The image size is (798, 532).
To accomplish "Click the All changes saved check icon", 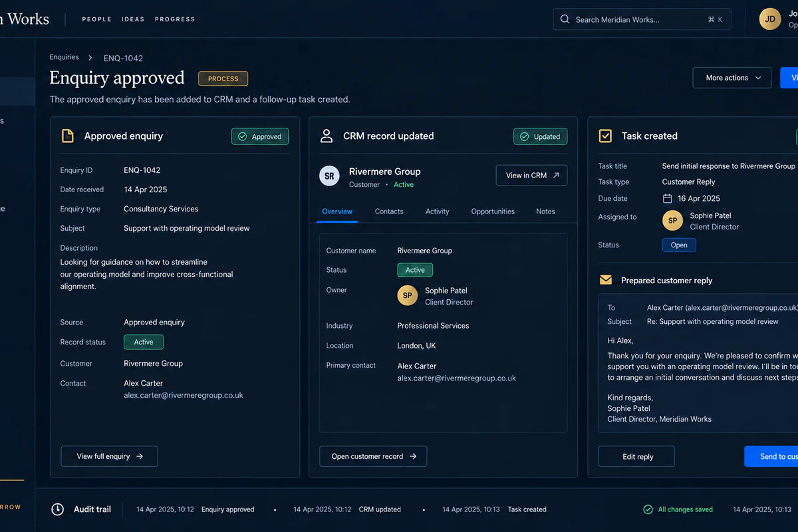I will coord(648,509).
